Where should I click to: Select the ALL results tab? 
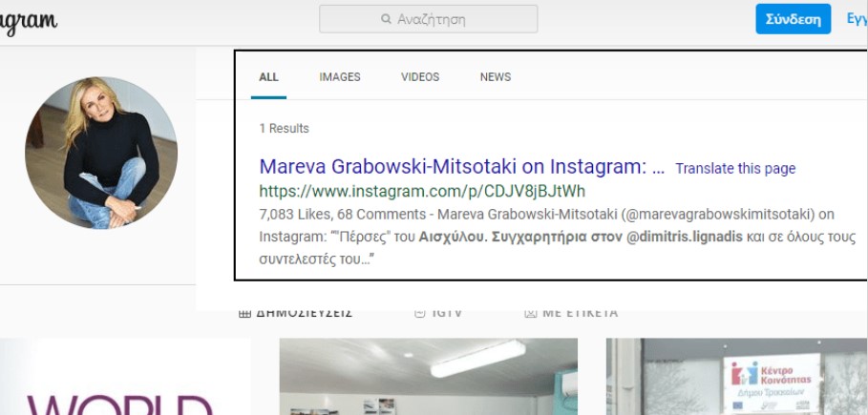268,77
